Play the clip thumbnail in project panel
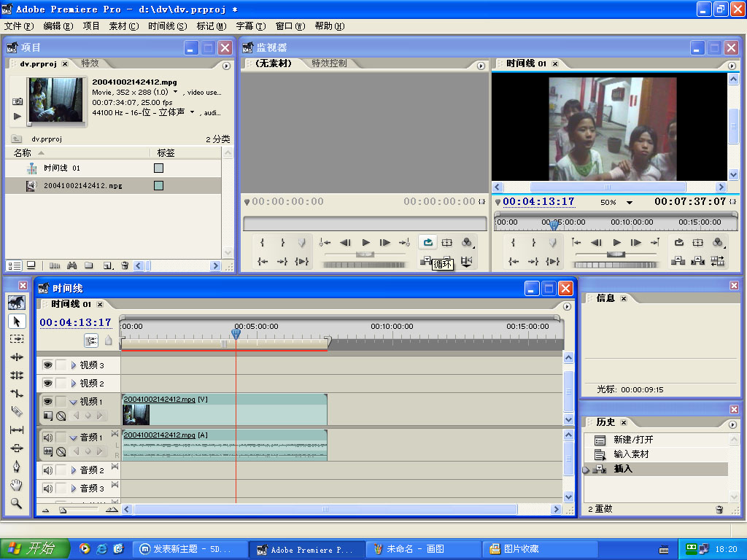Screen dimensions: 747x560 click(18, 116)
